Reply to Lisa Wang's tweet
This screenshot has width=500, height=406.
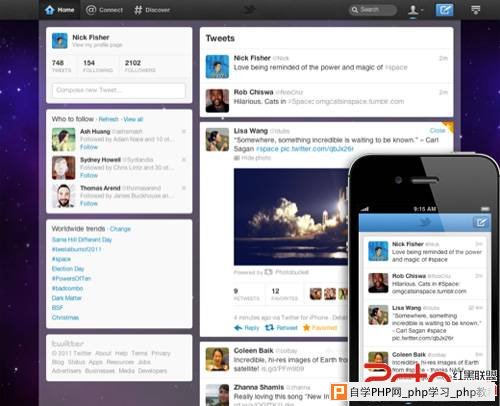[x=247, y=328]
